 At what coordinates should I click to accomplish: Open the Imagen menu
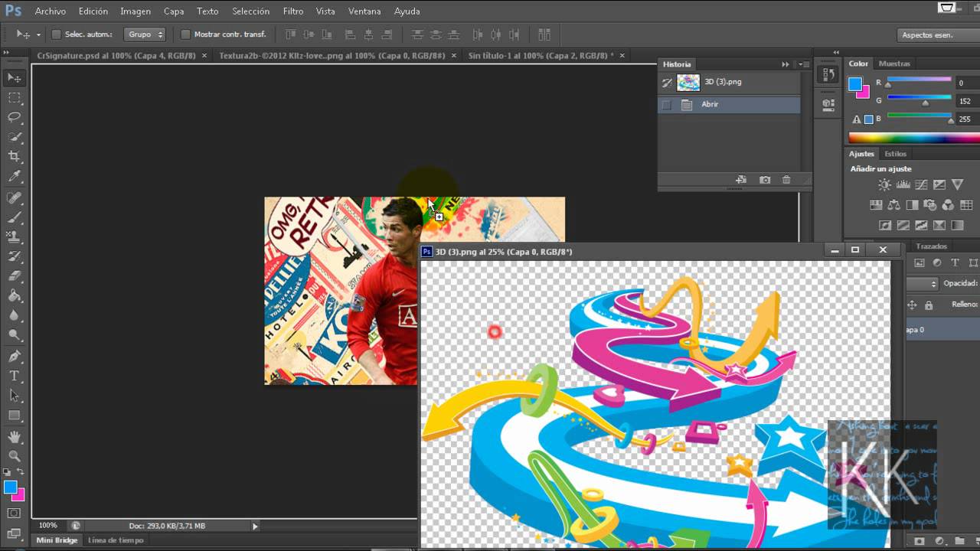pyautogui.click(x=136, y=11)
